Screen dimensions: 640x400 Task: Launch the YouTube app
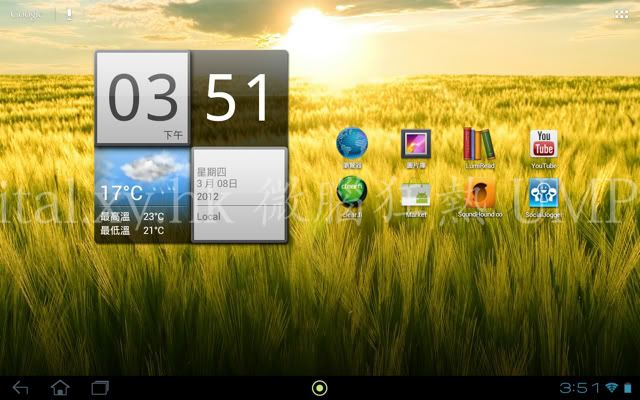[x=544, y=143]
